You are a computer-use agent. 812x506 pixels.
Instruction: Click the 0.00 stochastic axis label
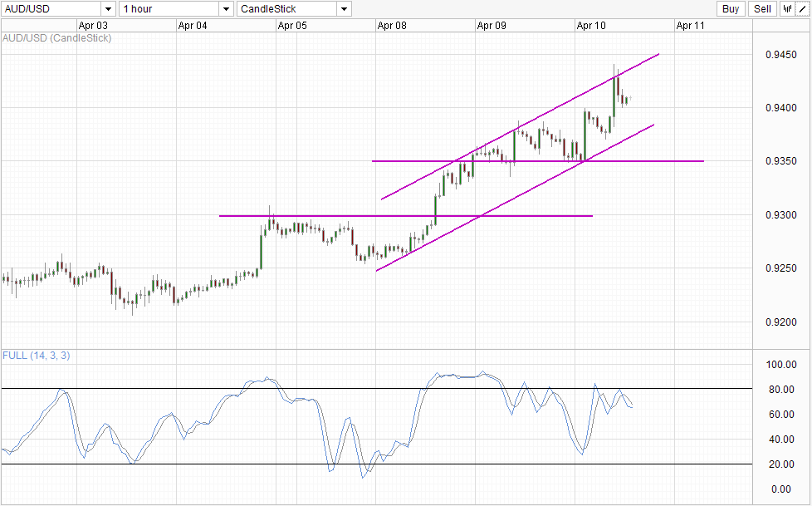(x=781, y=489)
